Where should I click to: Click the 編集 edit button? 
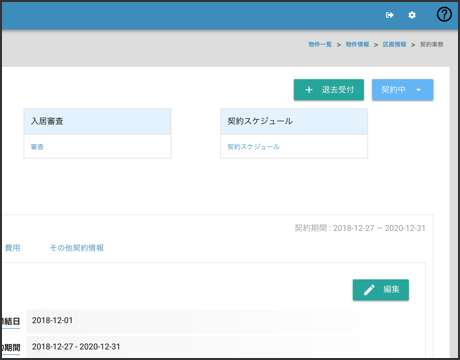[381, 290]
